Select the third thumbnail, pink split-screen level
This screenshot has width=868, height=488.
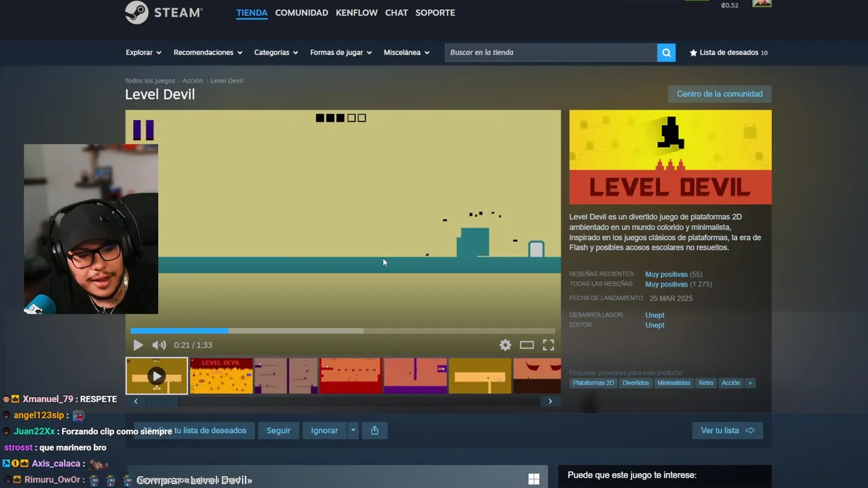click(285, 375)
